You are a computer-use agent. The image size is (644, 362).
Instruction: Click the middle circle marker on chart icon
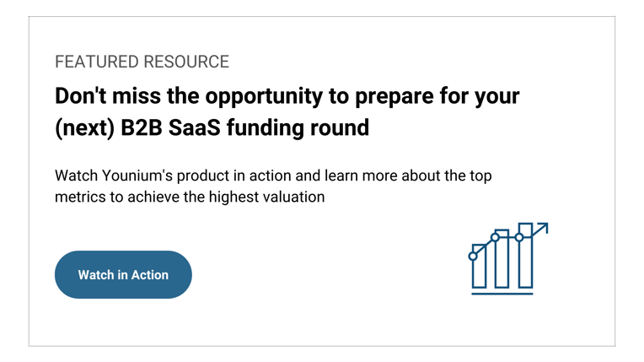click(x=496, y=237)
